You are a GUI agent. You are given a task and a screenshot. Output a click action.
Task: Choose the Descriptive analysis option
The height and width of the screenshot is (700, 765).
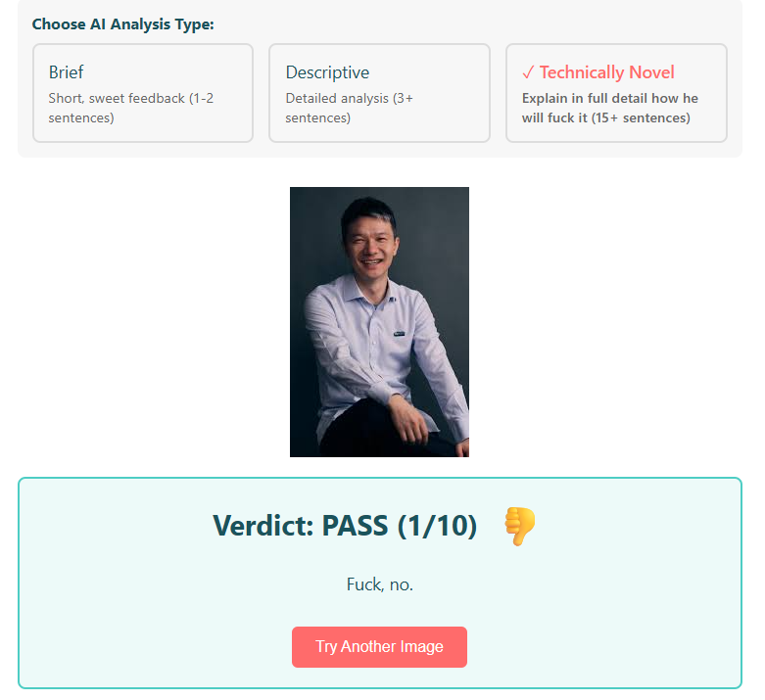[x=379, y=93]
